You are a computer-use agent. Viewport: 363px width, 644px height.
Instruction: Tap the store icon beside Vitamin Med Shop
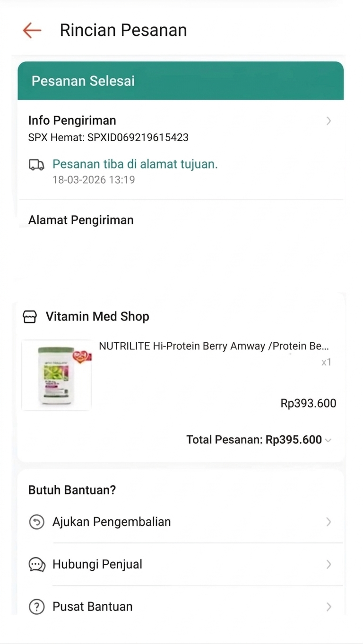tap(30, 317)
